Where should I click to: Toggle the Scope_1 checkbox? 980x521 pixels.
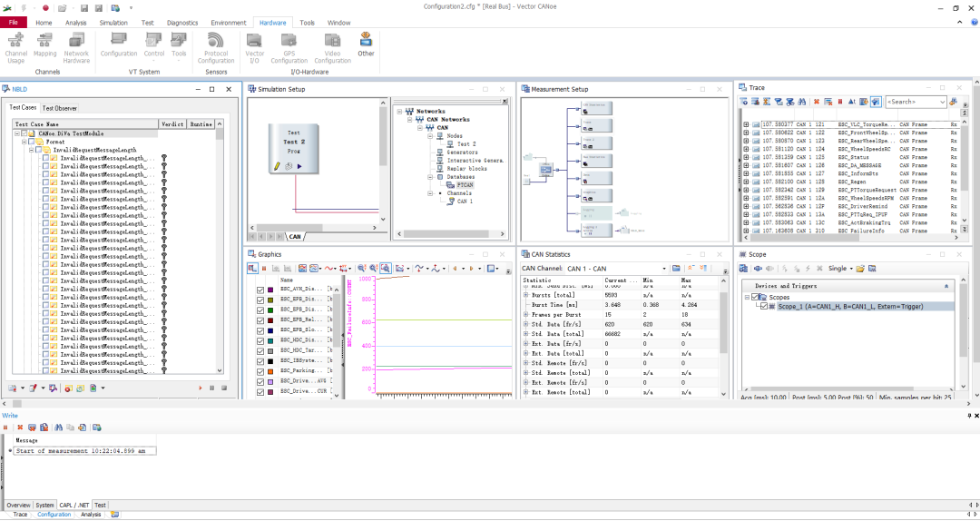pos(764,307)
